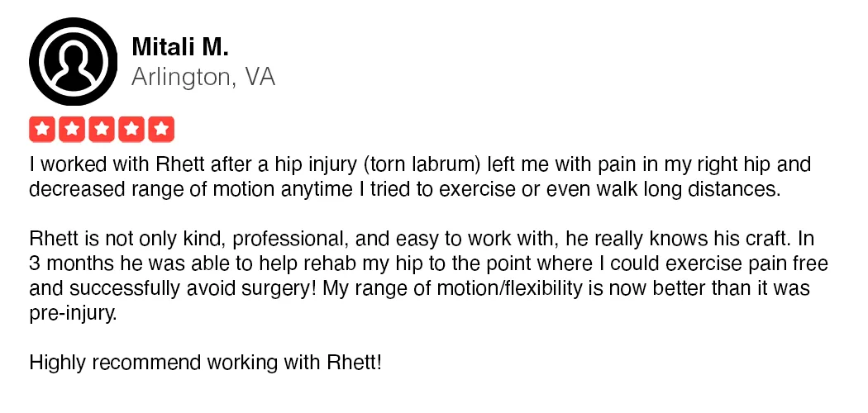Click "Highly recommend working with Rhett!" line
Image resolution: width=868 pixels, height=413 pixels.
coord(205,363)
